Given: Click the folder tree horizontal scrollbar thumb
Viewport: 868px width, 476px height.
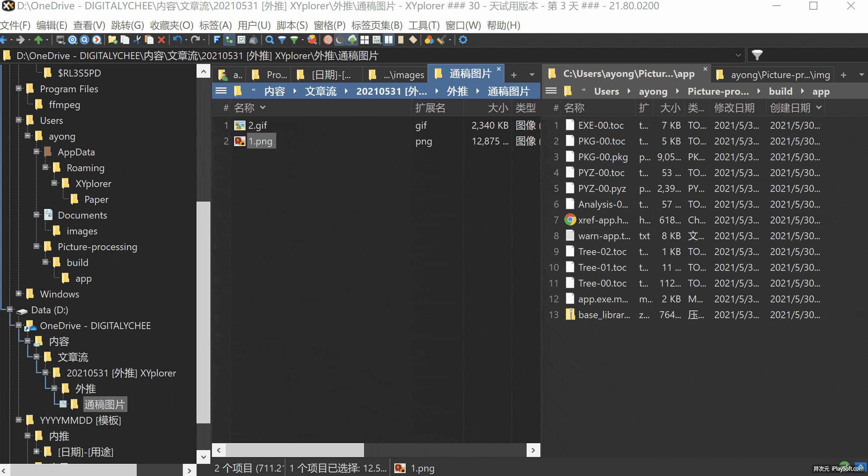Looking at the screenshot, I should point(74,470).
